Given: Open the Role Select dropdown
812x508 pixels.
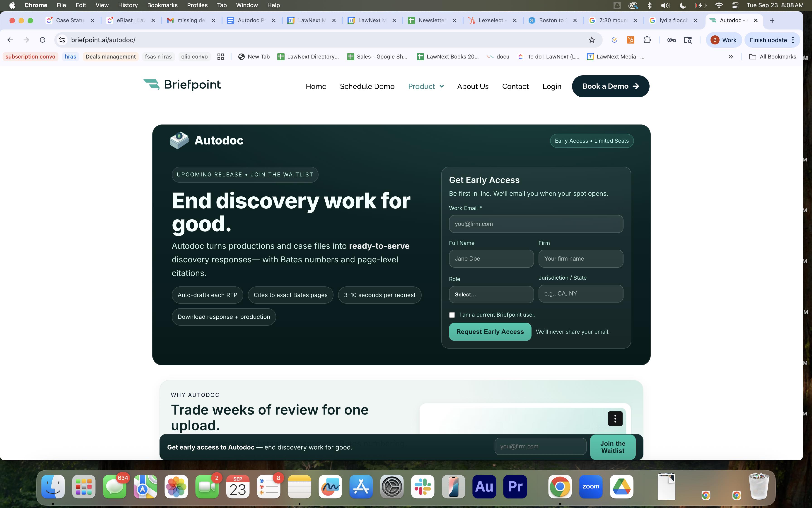Looking at the screenshot, I should coord(491,295).
